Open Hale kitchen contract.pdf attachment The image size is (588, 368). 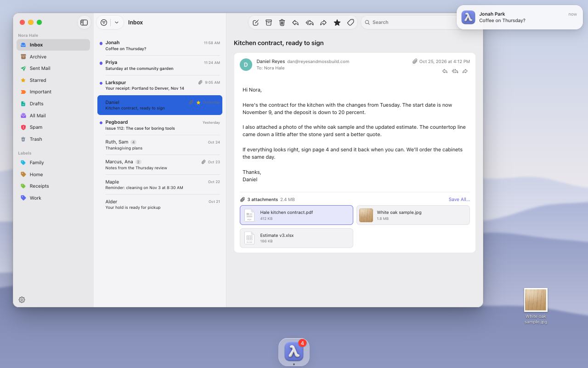click(296, 215)
